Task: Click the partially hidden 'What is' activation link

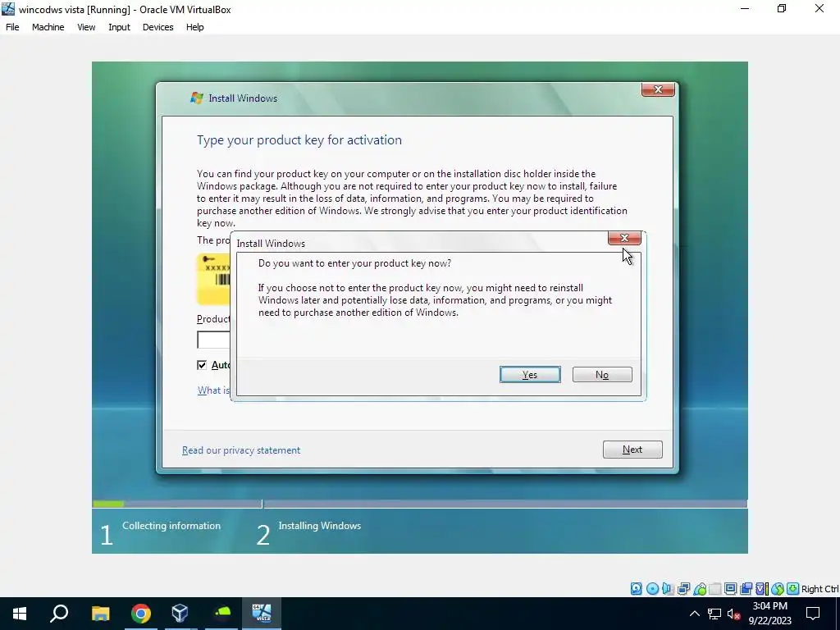Action: coord(214,390)
